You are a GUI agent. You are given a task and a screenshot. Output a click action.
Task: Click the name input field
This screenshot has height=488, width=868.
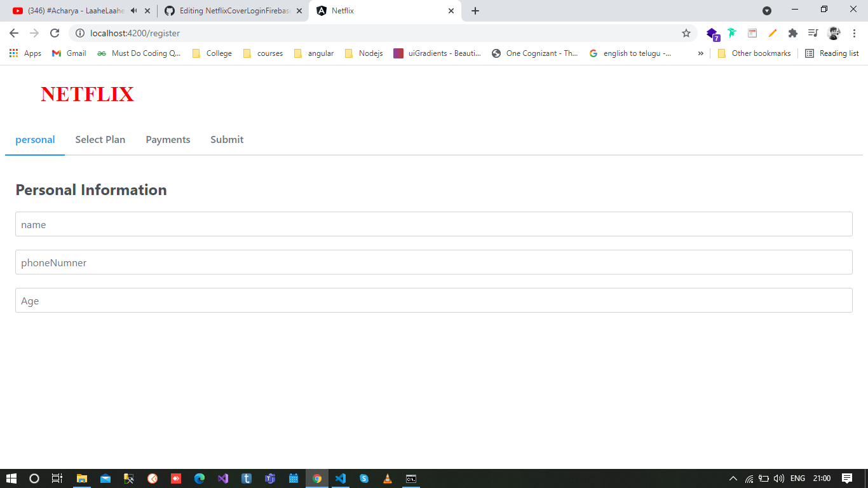pos(434,224)
